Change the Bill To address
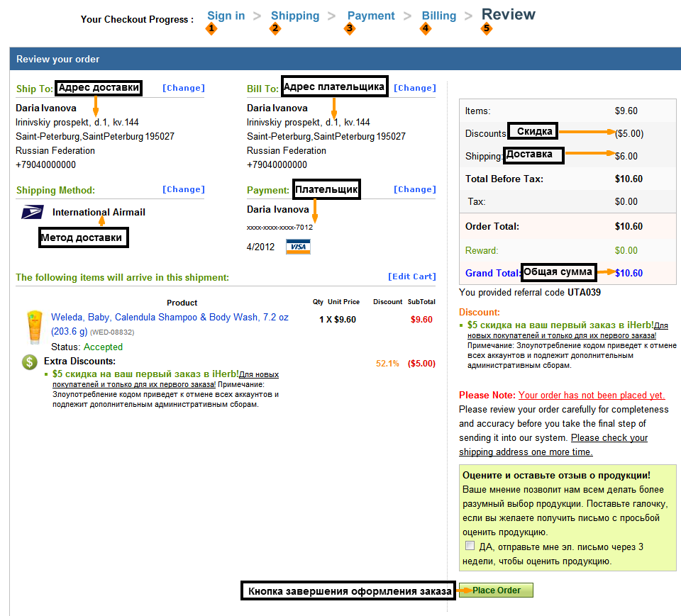 [415, 88]
